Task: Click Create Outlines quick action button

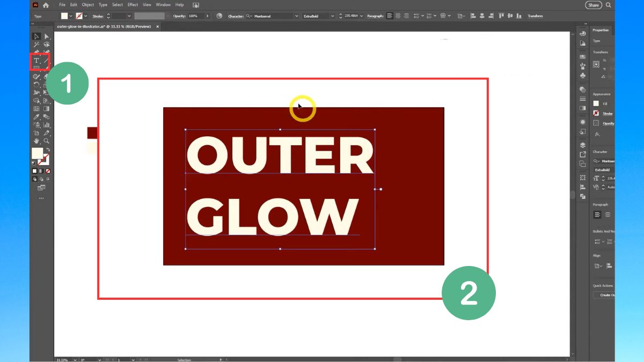Action: 604,295
